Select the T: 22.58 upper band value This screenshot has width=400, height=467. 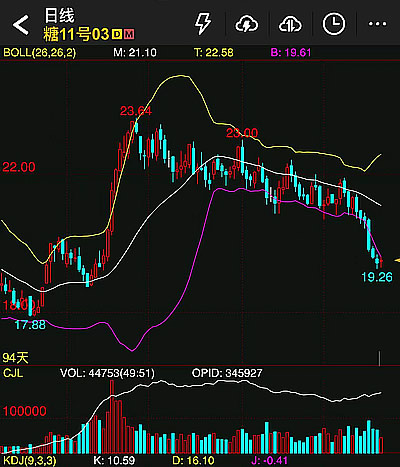tap(214, 53)
